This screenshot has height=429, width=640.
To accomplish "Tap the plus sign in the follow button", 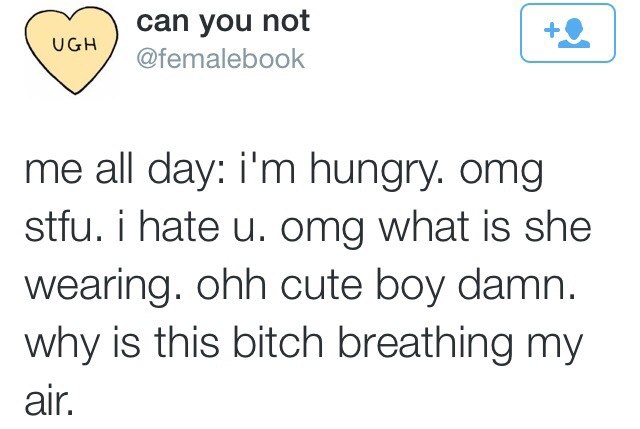I will point(551,30).
